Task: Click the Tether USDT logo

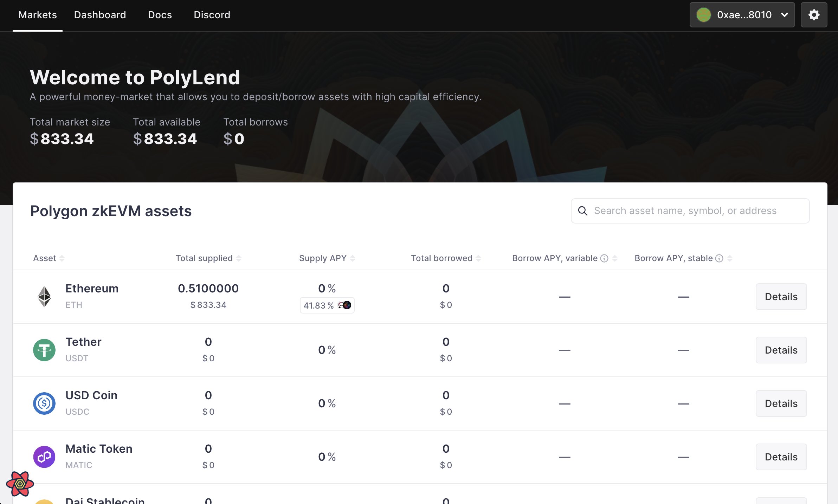Action: click(44, 350)
